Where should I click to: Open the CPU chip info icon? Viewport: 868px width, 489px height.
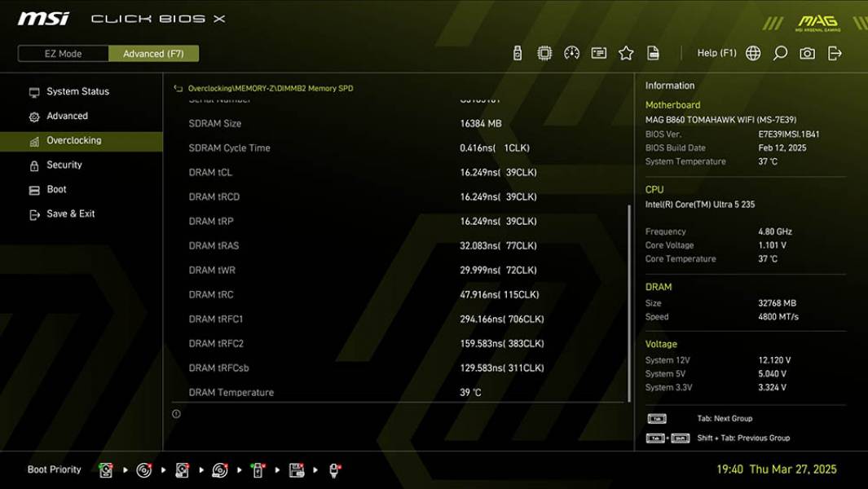pos(544,53)
